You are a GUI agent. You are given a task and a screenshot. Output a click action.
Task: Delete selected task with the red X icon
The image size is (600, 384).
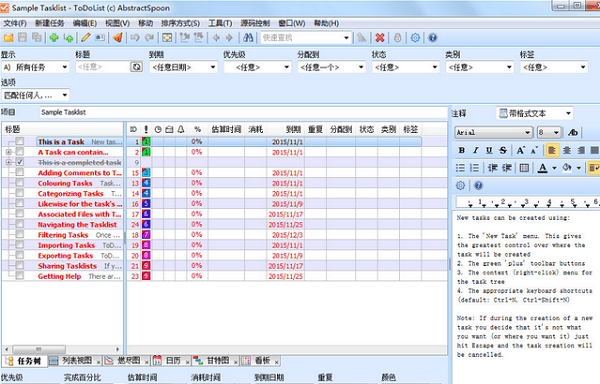point(380,37)
